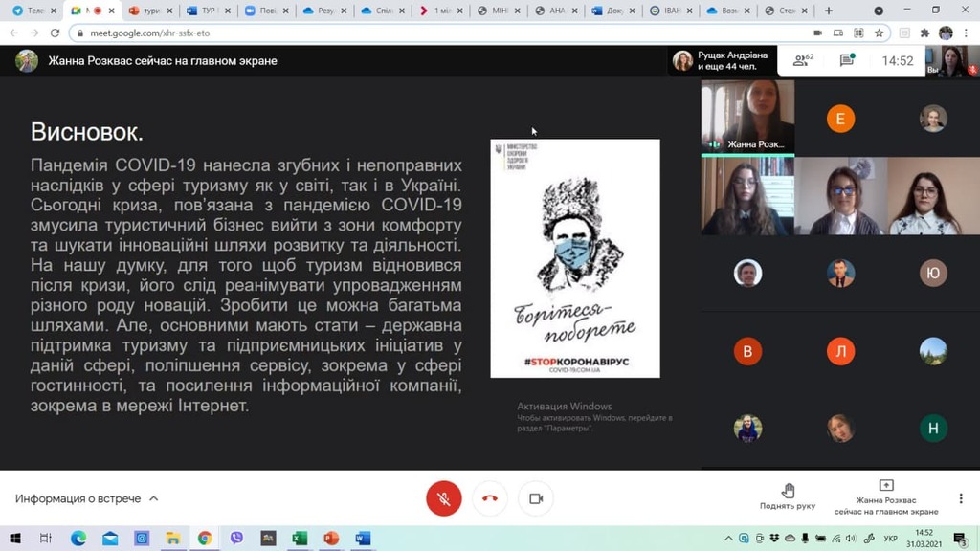Image resolution: width=980 pixels, height=551 pixels.
Task: Open Viber from the taskbar
Action: (236, 539)
